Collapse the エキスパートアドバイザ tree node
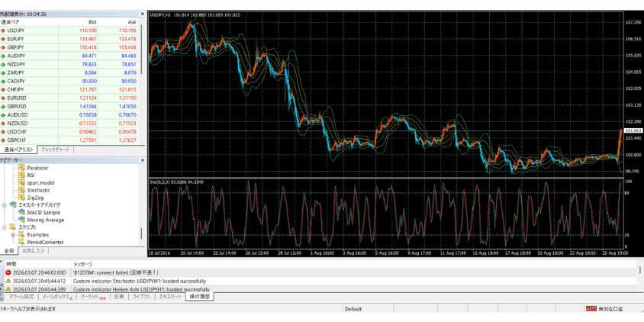The height and width of the screenshot is (322, 644). tap(4, 204)
